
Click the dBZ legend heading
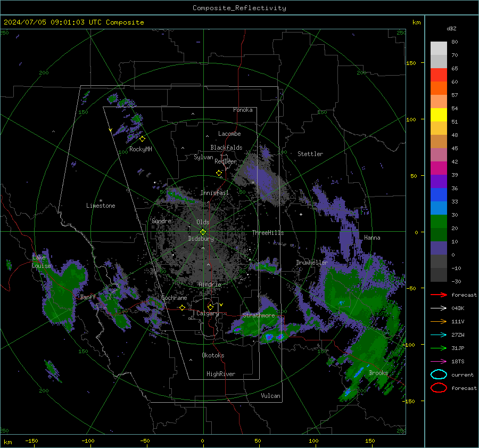point(451,29)
